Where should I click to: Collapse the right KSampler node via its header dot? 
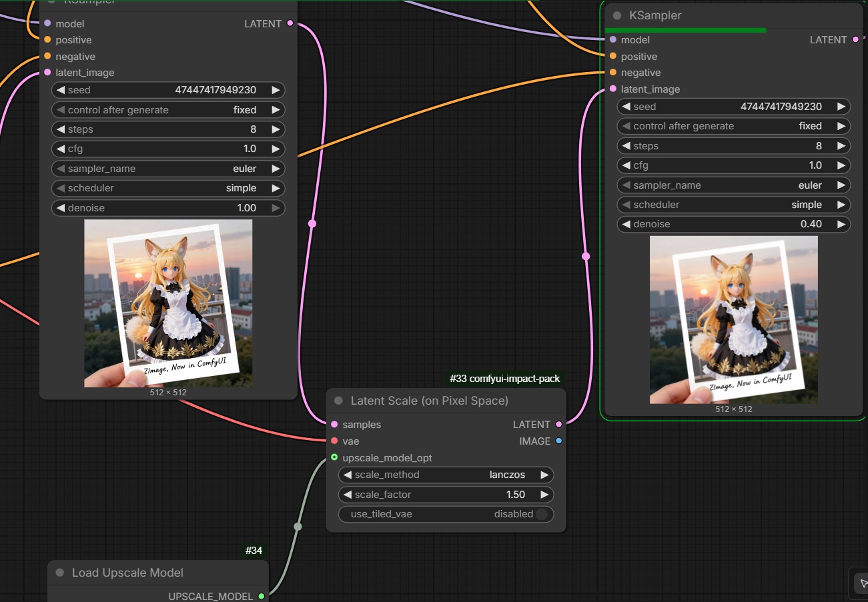(x=616, y=15)
